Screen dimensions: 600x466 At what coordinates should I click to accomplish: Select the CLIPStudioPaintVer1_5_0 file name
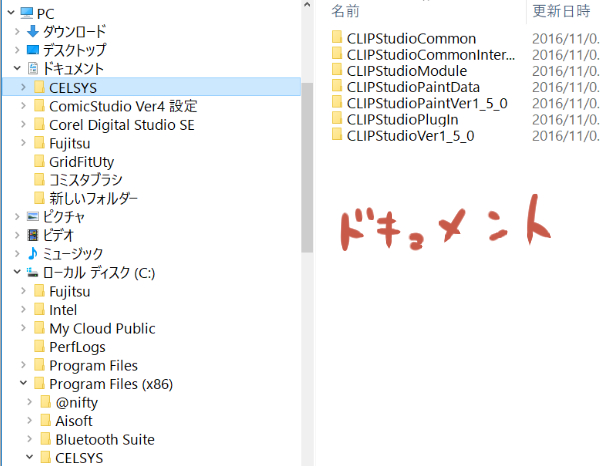coord(427,103)
